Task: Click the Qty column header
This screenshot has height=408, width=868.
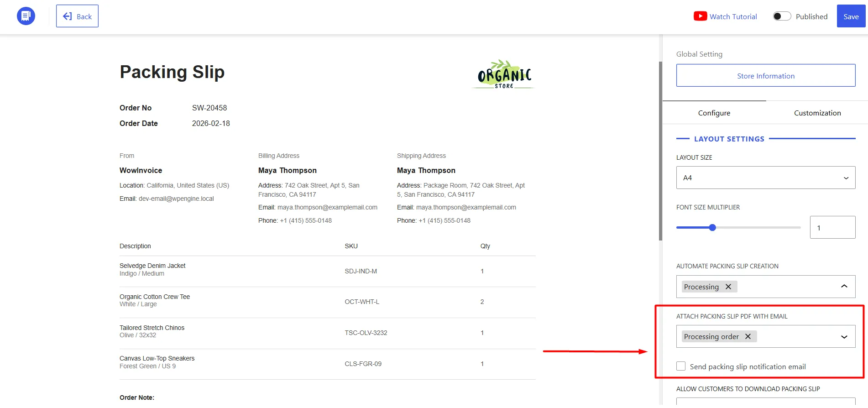Action: pyautogui.click(x=485, y=246)
